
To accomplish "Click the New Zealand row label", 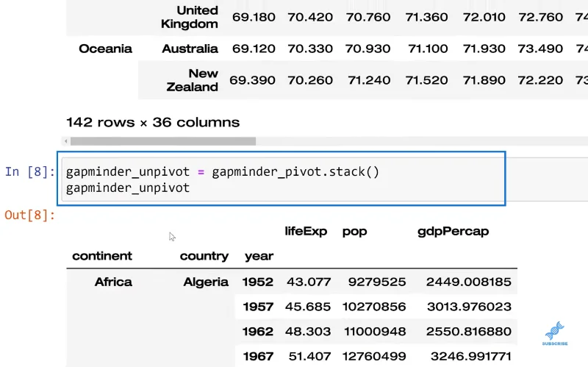I will [x=192, y=80].
